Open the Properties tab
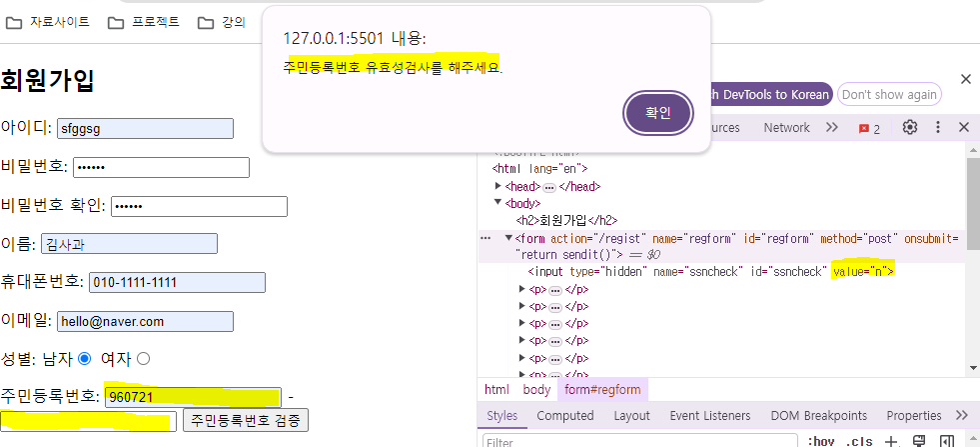The height and width of the screenshot is (447, 980). coord(914,416)
